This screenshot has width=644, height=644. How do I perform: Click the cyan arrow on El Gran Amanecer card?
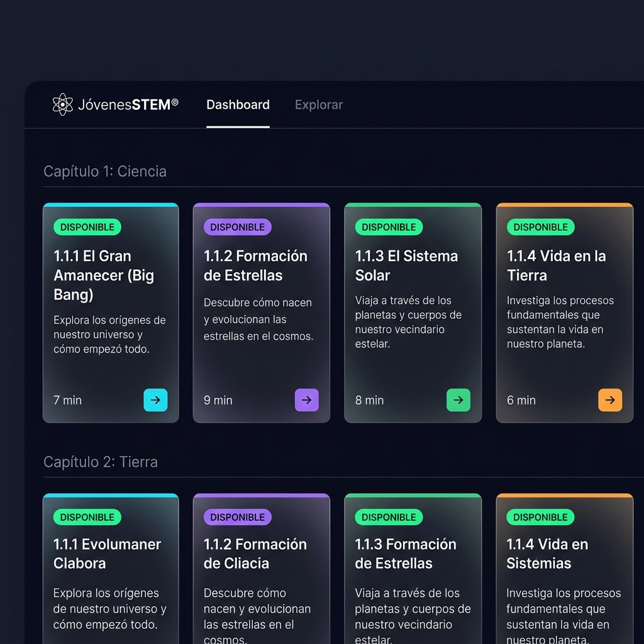point(155,399)
